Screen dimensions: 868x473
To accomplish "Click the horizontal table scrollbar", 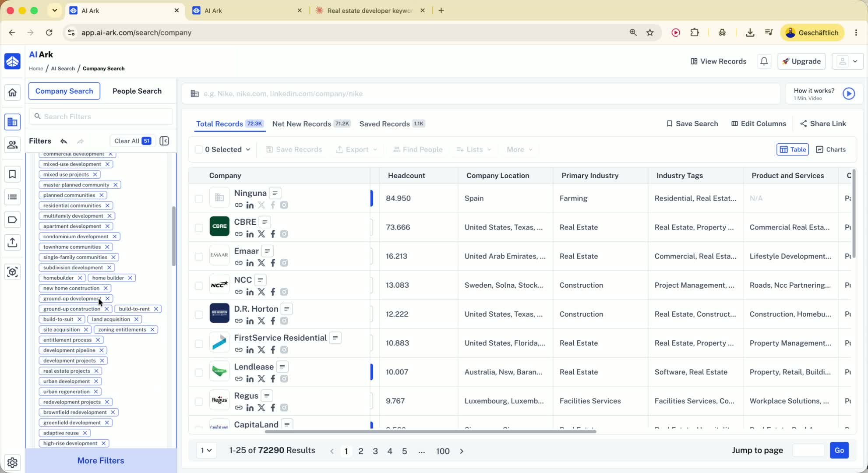I will pos(430,432).
